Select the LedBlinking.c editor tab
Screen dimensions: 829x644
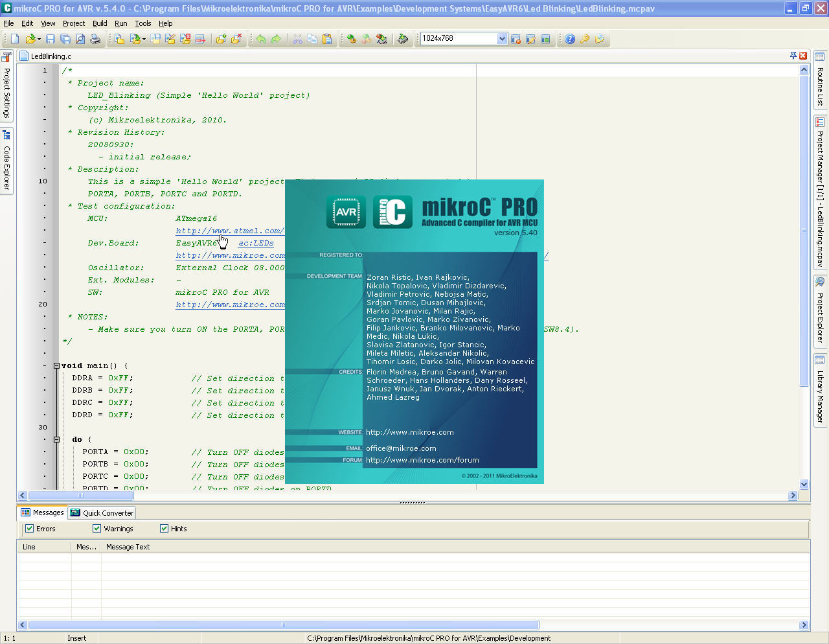(x=45, y=56)
